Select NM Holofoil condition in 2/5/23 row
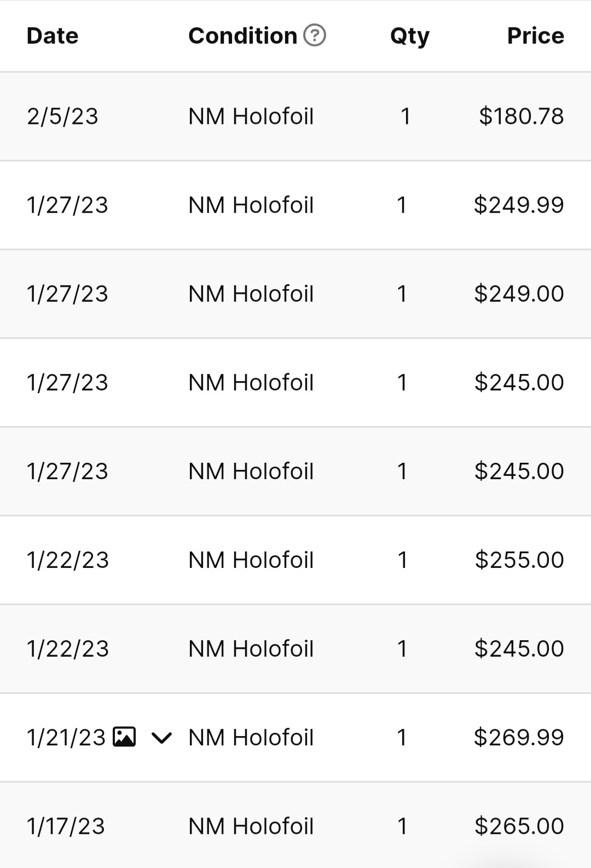This screenshot has height=868, width=591. coord(251,116)
